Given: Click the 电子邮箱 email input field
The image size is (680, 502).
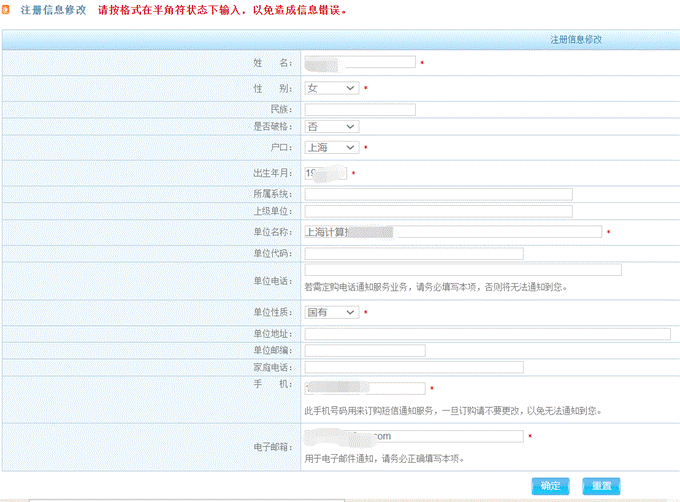Looking at the screenshot, I should [x=414, y=436].
